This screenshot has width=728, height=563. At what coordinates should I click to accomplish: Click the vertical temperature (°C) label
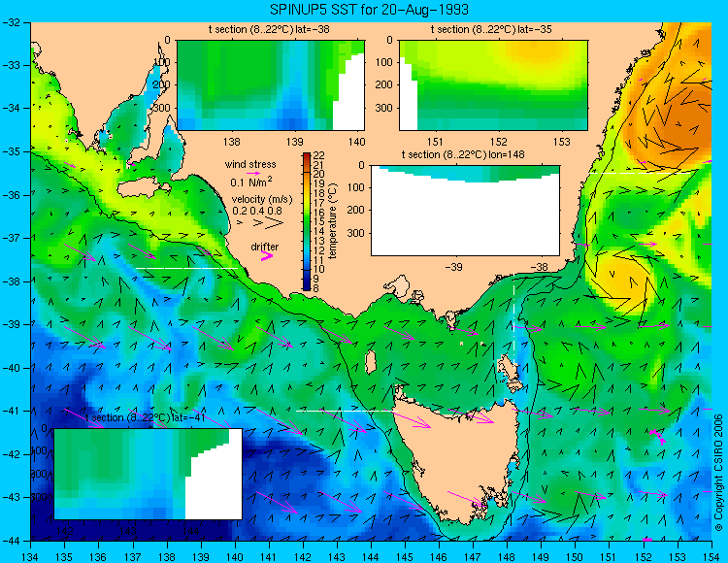(332, 221)
